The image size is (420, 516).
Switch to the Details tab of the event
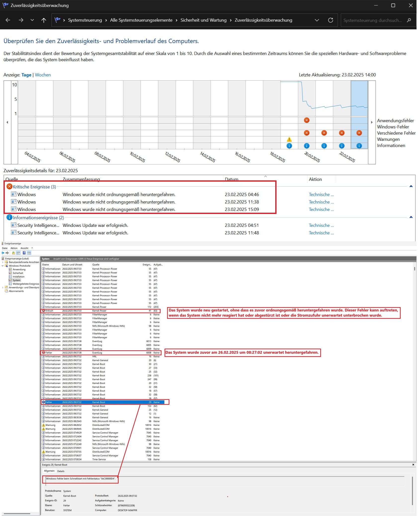61,471
